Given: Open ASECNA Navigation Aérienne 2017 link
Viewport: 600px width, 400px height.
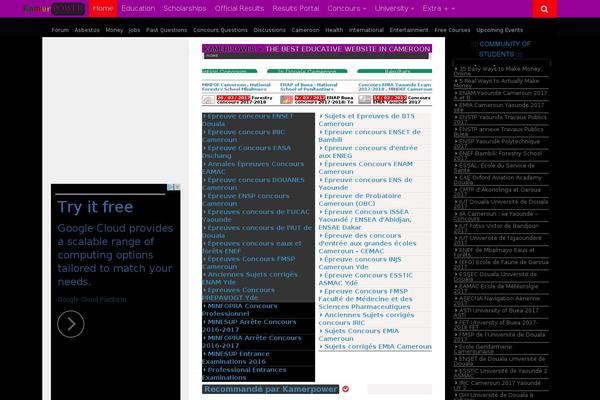Looking at the screenshot, I should point(497,300).
